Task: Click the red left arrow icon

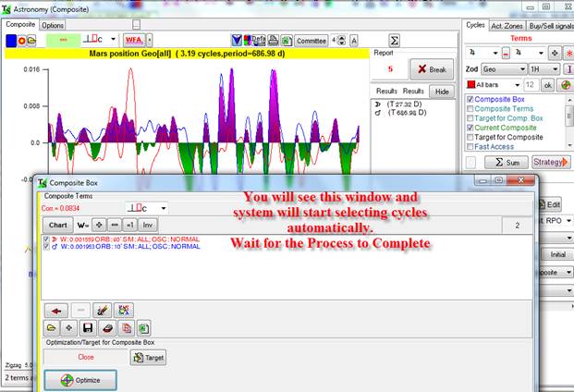Action: [x=56, y=312]
